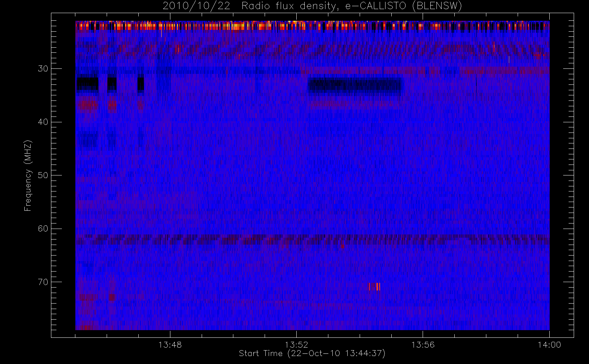Click the 50 frequency tick label

pyautogui.click(x=43, y=175)
